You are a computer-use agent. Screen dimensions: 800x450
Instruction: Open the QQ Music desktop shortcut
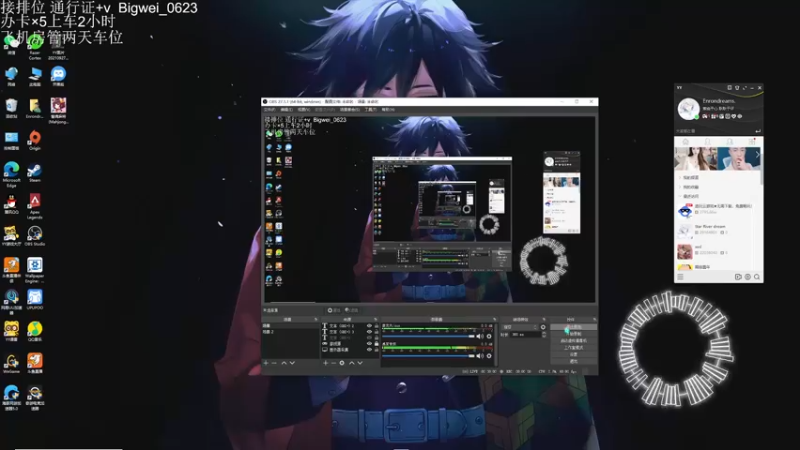[35, 331]
